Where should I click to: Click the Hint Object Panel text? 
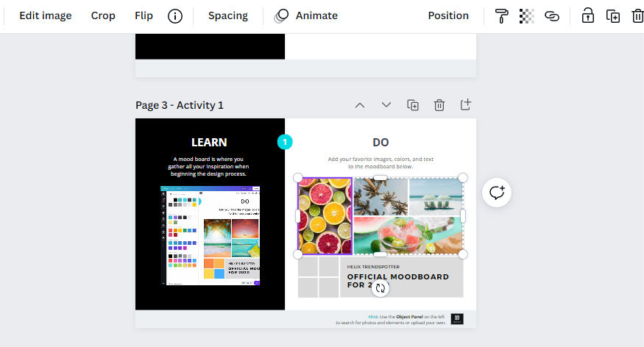(x=391, y=320)
